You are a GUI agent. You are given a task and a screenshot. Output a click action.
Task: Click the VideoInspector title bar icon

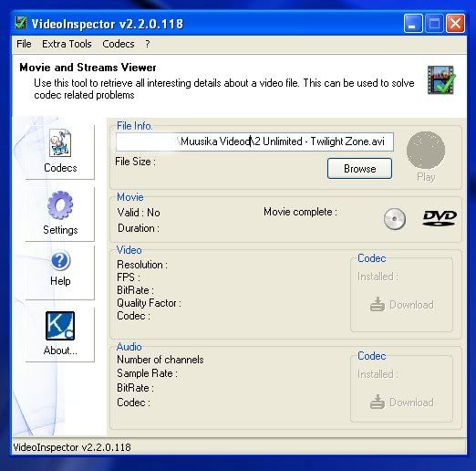click(21, 23)
